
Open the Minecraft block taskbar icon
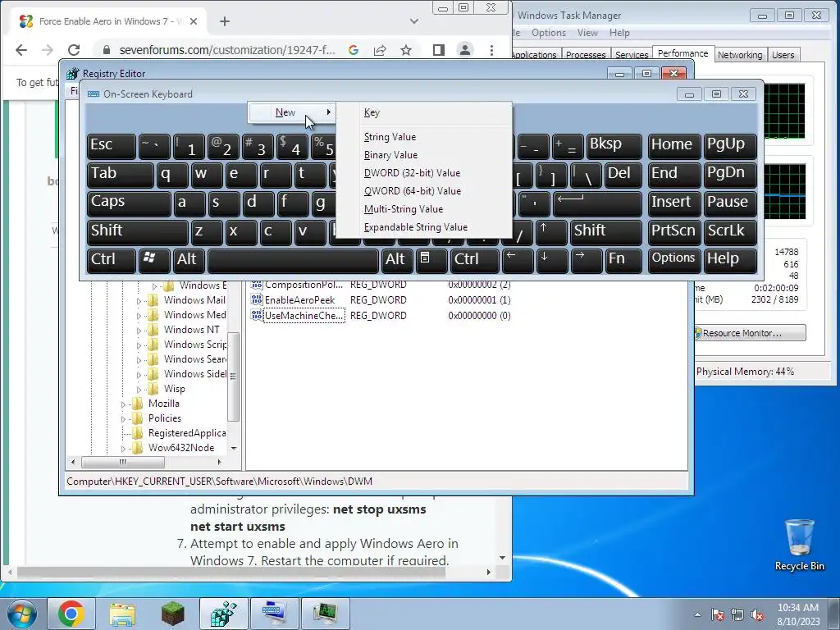pos(172,614)
